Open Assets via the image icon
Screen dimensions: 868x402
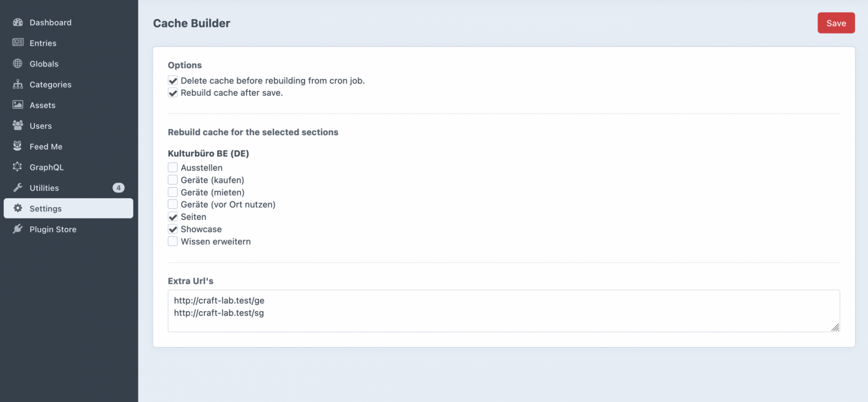pos(18,105)
